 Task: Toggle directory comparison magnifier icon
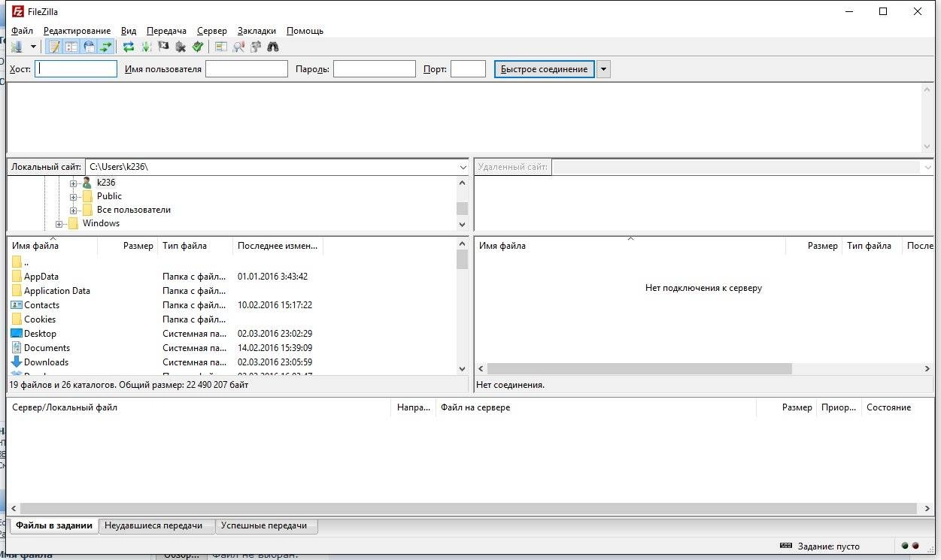click(x=238, y=47)
